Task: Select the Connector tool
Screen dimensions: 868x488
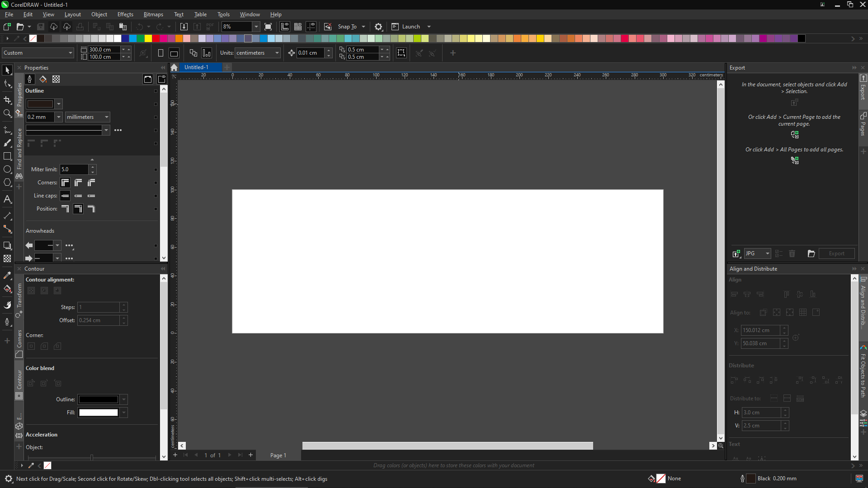Action: 7,229
